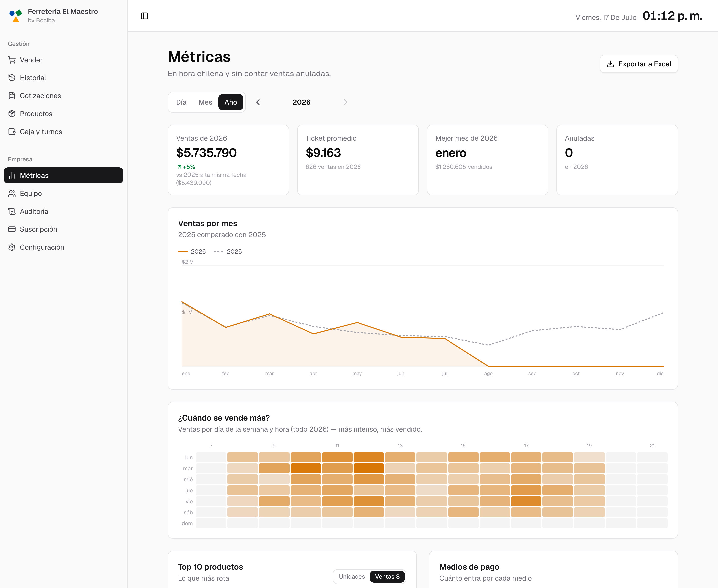Click the Mejor mes de 2026 card
This screenshot has width=718, height=588.
coord(488,160)
